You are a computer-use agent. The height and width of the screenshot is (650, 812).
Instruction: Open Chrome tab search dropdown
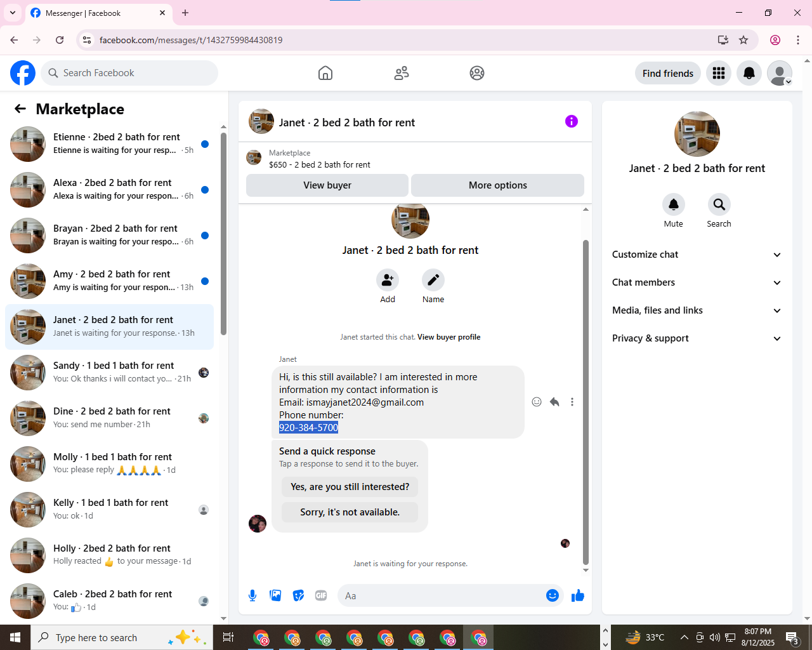click(13, 13)
